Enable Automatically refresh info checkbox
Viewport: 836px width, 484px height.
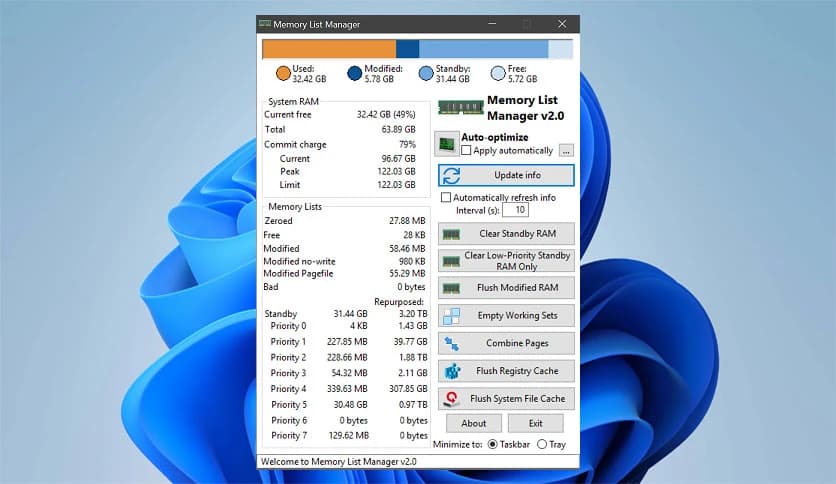coord(446,197)
